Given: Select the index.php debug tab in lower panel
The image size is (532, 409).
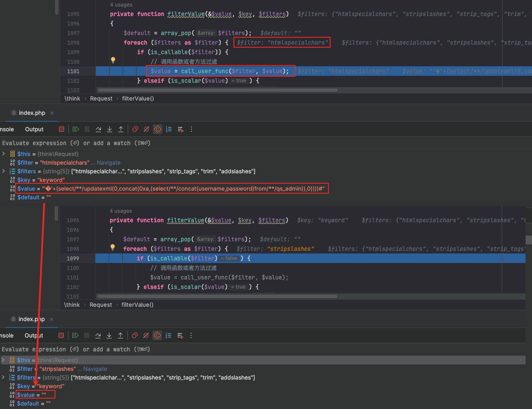Looking at the screenshot, I should click(x=31, y=319).
